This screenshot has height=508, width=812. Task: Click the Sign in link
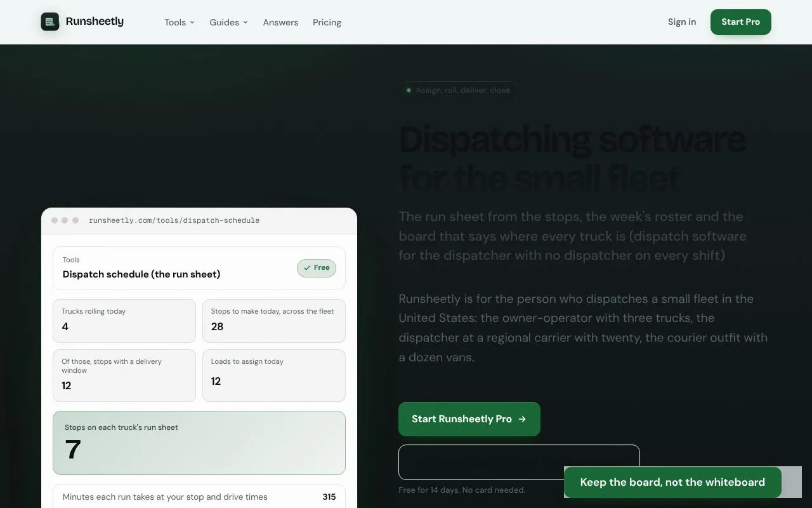pyautogui.click(x=682, y=22)
